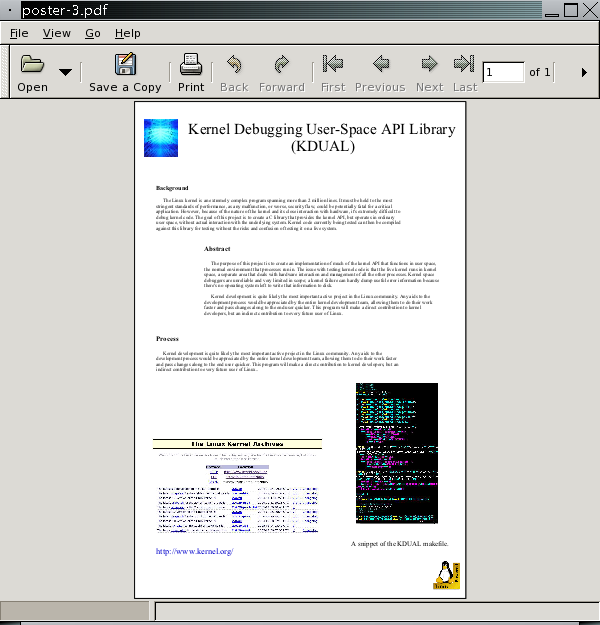The image size is (600, 625).
Task: Go to Previous page arrow
Action: (x=381, y=64)
